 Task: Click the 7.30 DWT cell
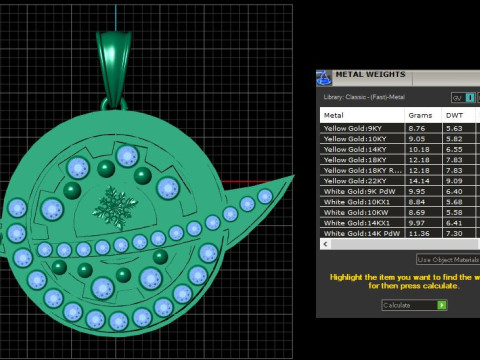(459, 233)
